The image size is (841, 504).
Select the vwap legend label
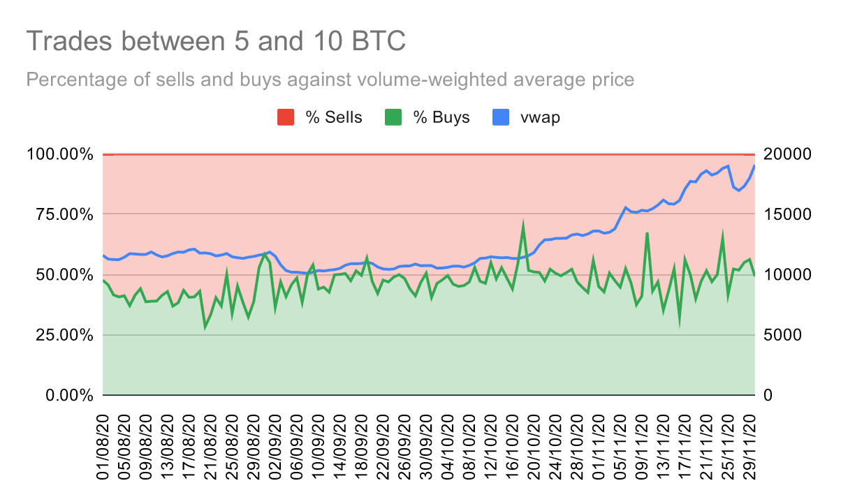click(539, 118)
